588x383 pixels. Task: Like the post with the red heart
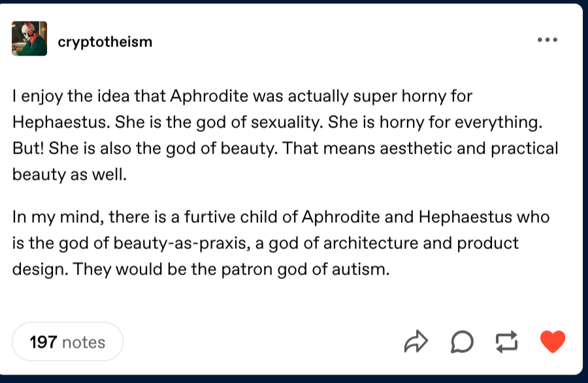tap(552, 341)
